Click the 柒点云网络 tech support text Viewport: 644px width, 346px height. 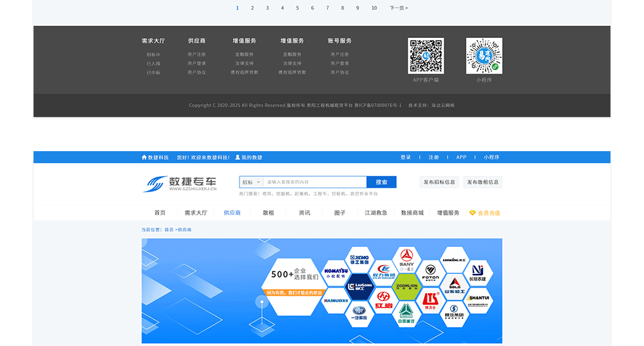pos(443,105)
